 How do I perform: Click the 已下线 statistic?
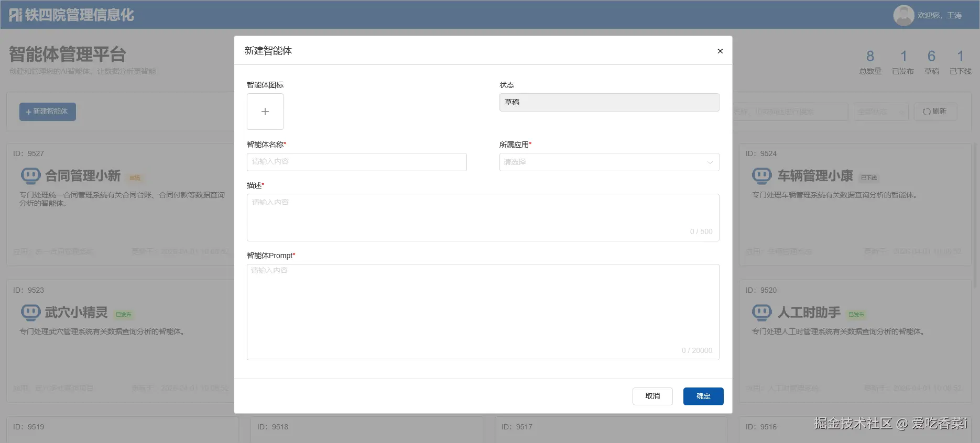[961, 62]
